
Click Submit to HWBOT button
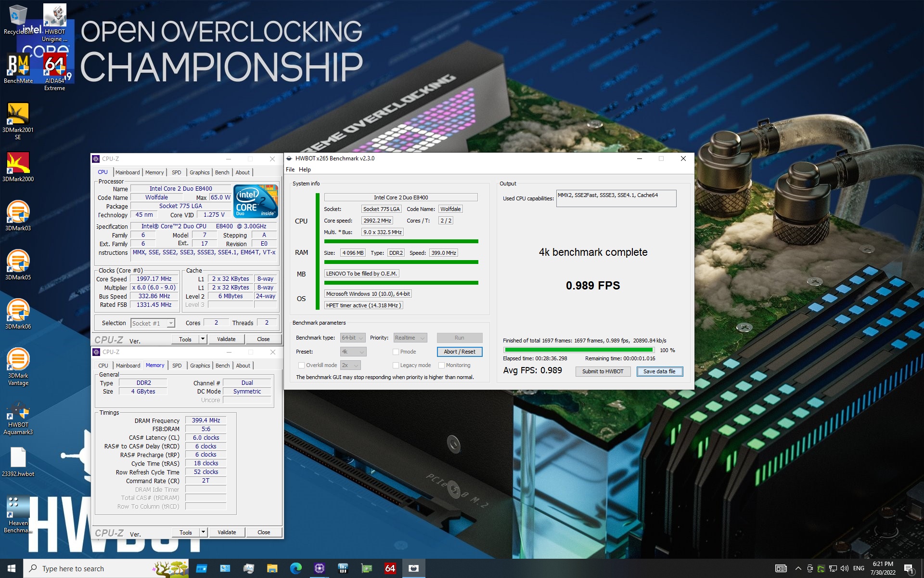[x=603, y=371]
